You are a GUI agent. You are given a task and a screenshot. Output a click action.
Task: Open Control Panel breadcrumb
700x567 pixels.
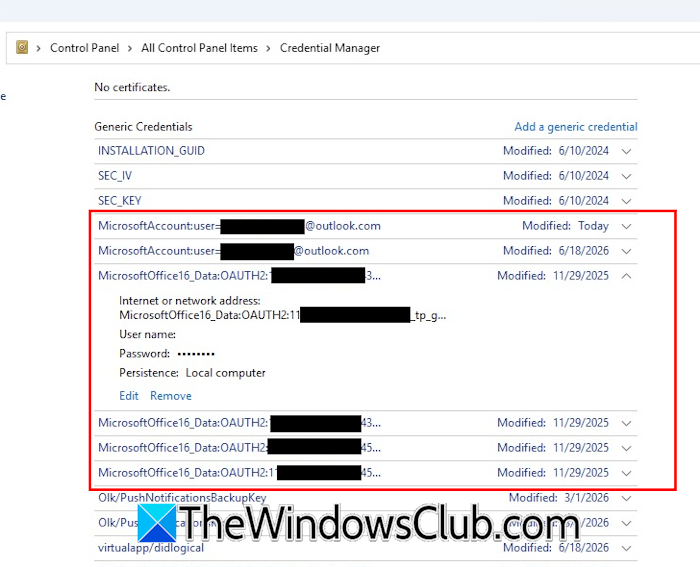point(84,48)
